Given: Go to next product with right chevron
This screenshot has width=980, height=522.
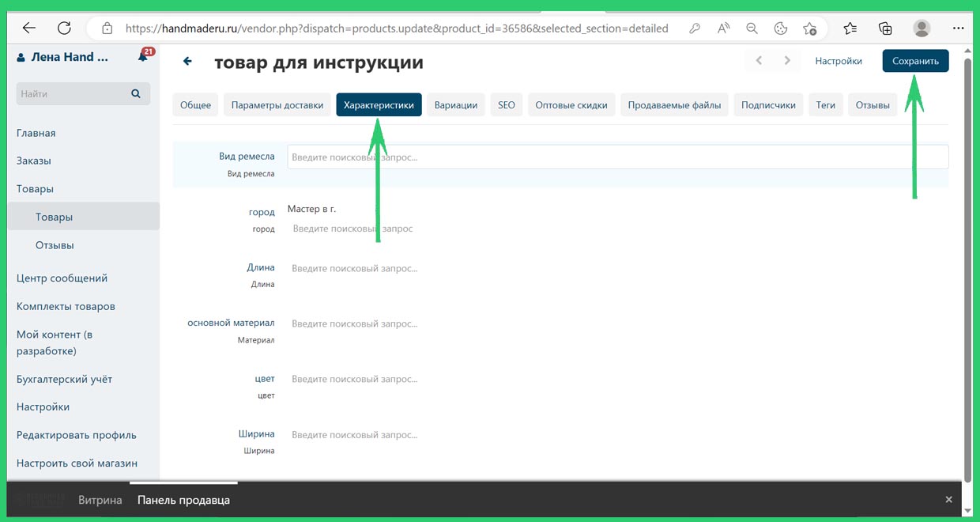Looking at the screenshot, I should tap(787, 61).
